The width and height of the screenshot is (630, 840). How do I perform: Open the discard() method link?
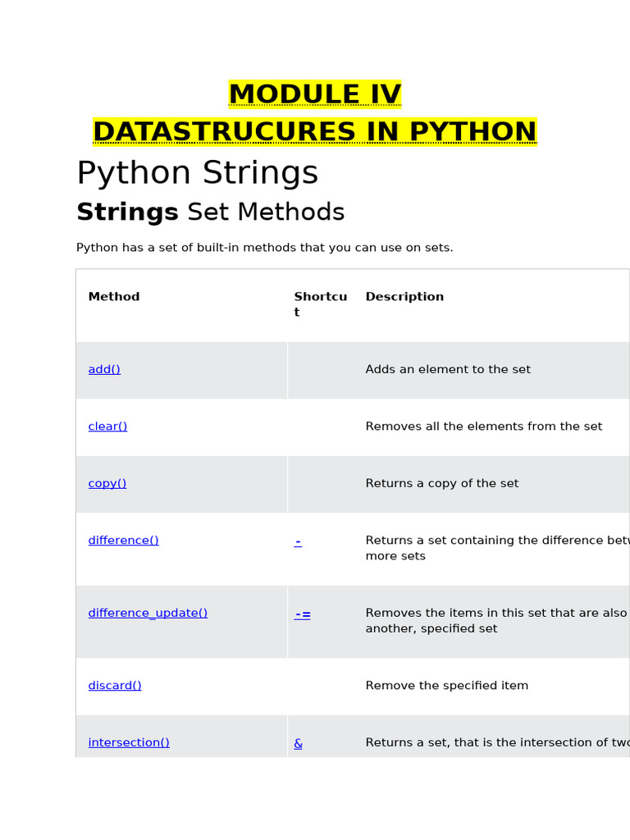click(x=115, y=686)
